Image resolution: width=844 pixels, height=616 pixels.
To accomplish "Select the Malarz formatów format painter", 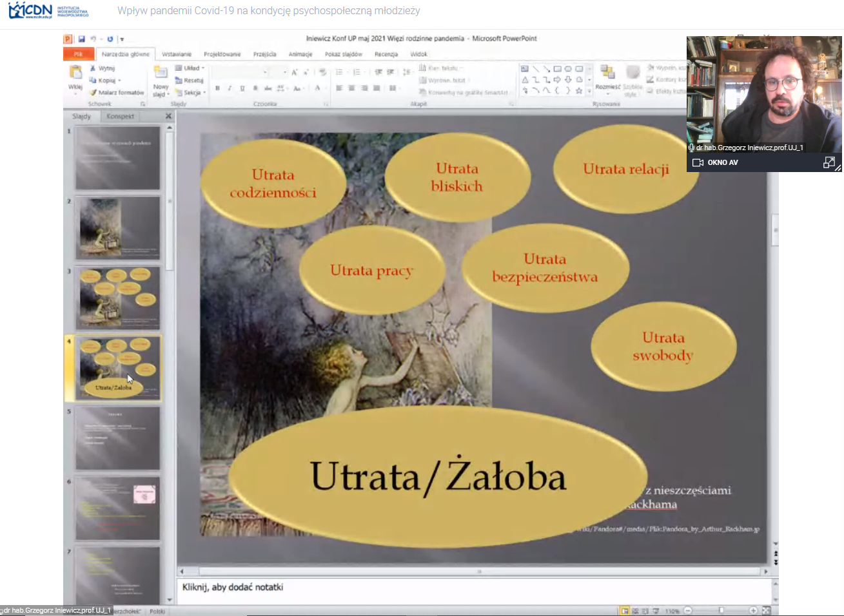I will 117,93.
